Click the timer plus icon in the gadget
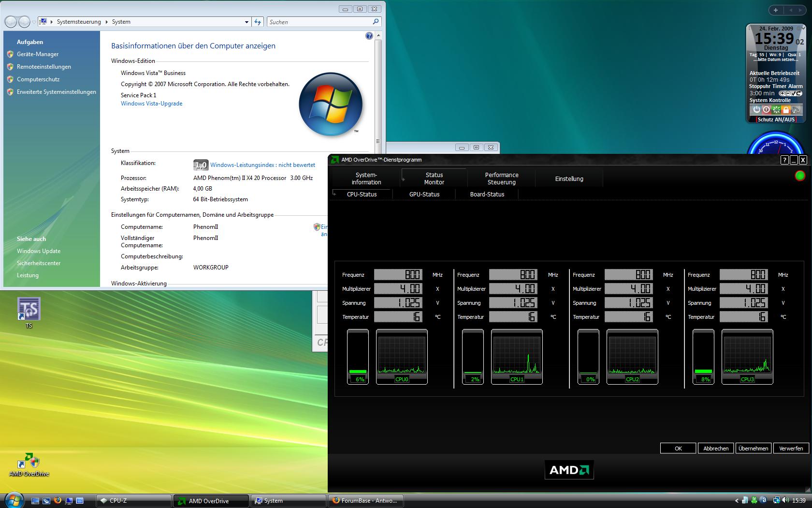The image size is (812, 508). point(782,93)
